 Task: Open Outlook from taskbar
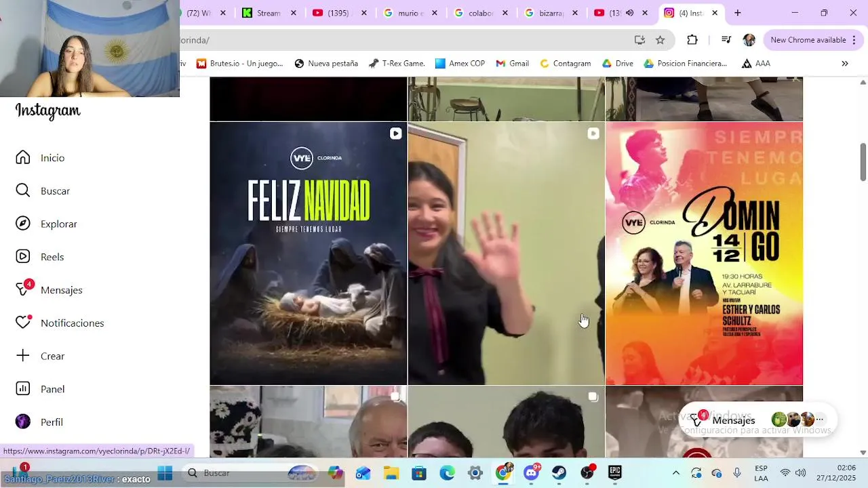363,473
